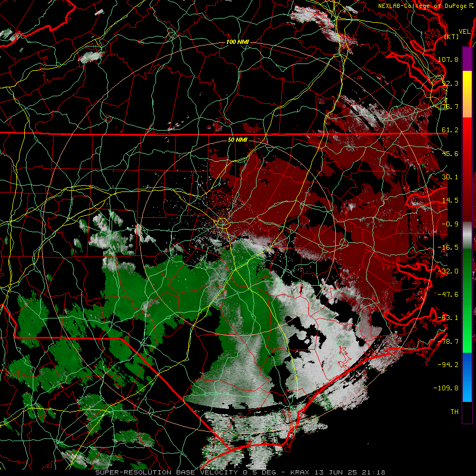This screenshot has height=476, width=476.
Task: Click the 50 NMI range ring label
Action: (237, 140)
